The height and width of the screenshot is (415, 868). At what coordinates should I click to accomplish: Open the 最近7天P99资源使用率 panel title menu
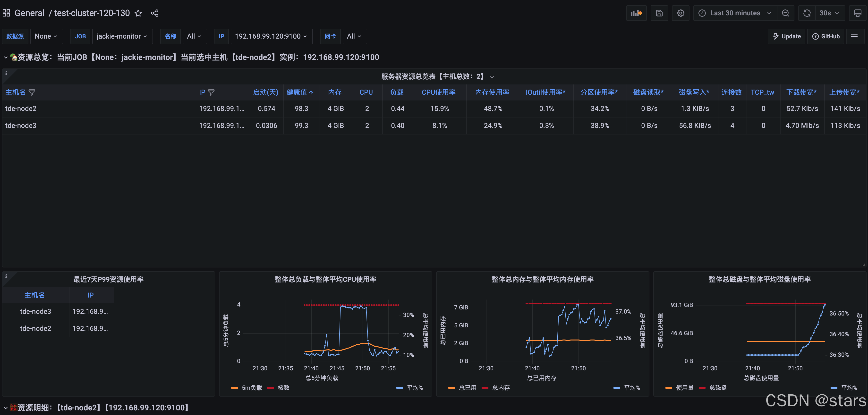(x=109, y=279)
